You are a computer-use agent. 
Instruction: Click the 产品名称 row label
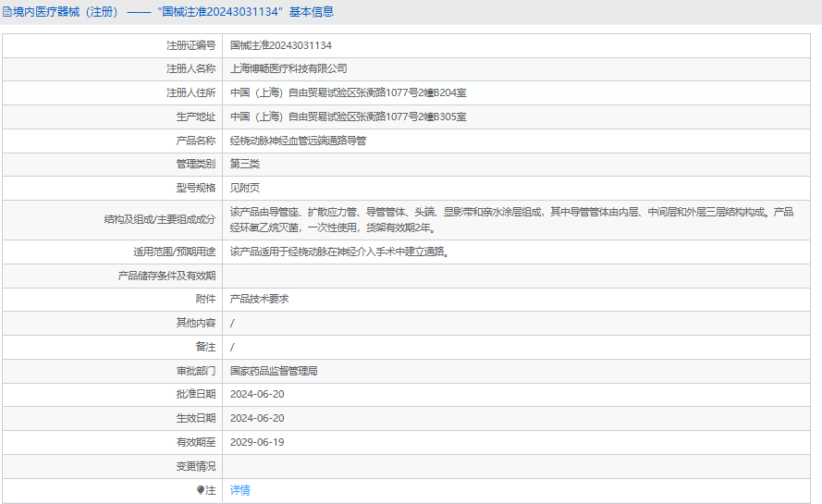[196, 141]
